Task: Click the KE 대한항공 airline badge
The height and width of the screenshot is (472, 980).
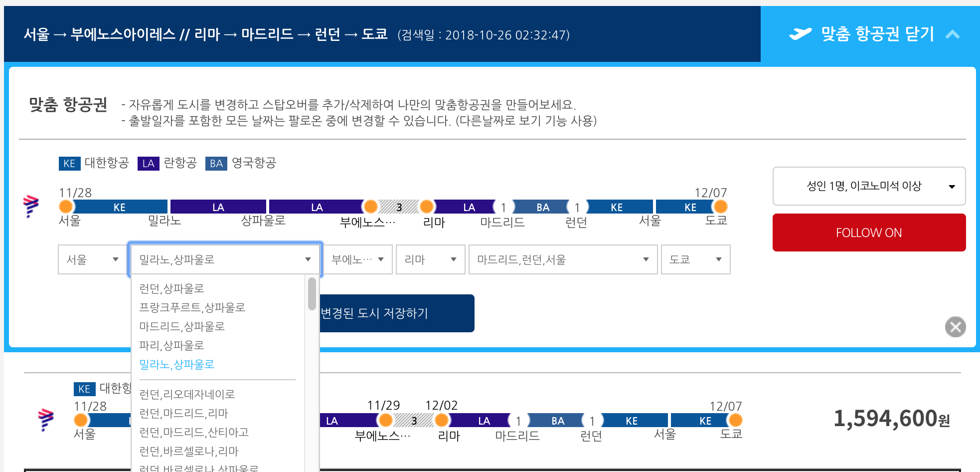Action: pos(69,163)
